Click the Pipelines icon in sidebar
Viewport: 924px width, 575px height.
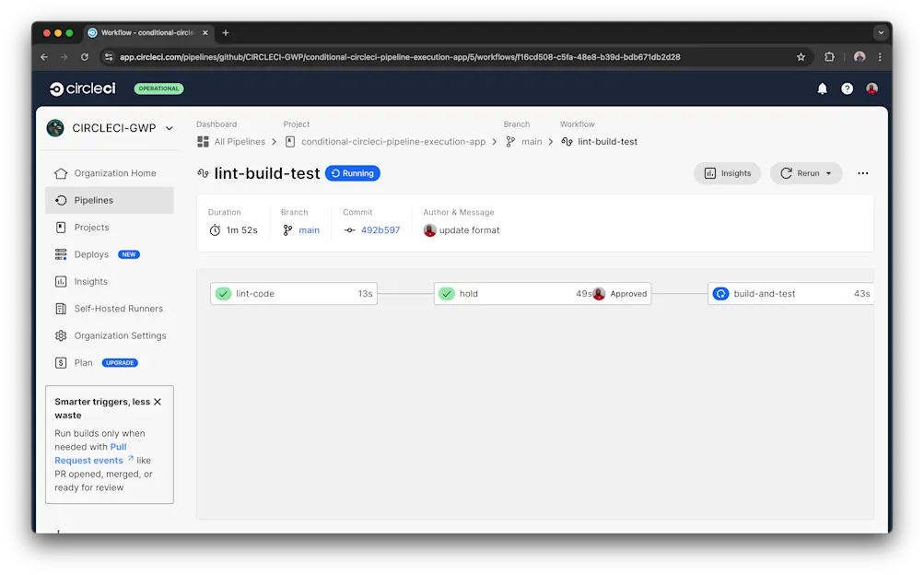[x=61, y=200]
